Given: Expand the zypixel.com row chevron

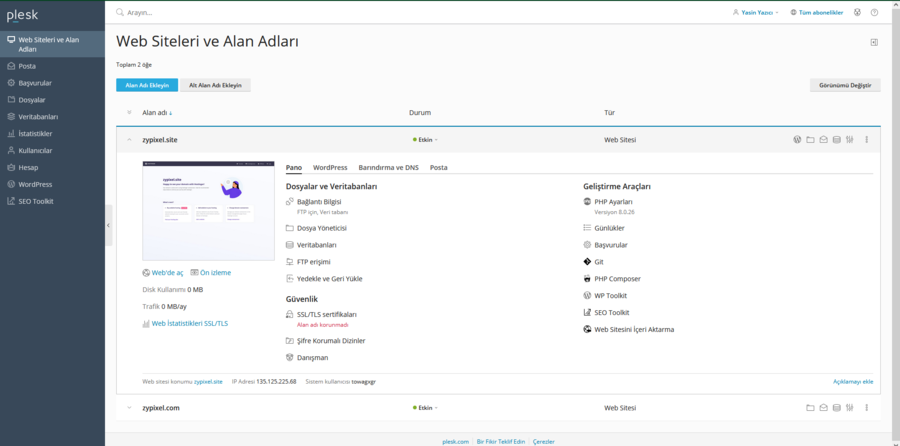Looking at the screenshot, I should point(129,408).
